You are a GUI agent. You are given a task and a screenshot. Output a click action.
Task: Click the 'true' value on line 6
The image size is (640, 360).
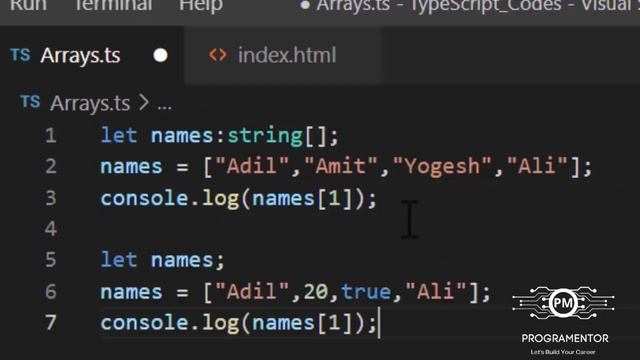tap(366, 292)
